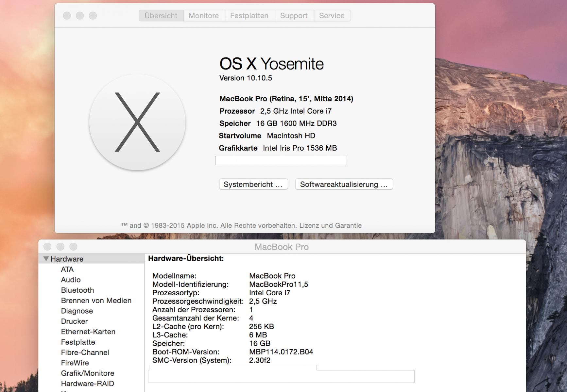Select Bluetooth in sidebar
This screenshot has width=567, height=392.
(x=77, y=290)
